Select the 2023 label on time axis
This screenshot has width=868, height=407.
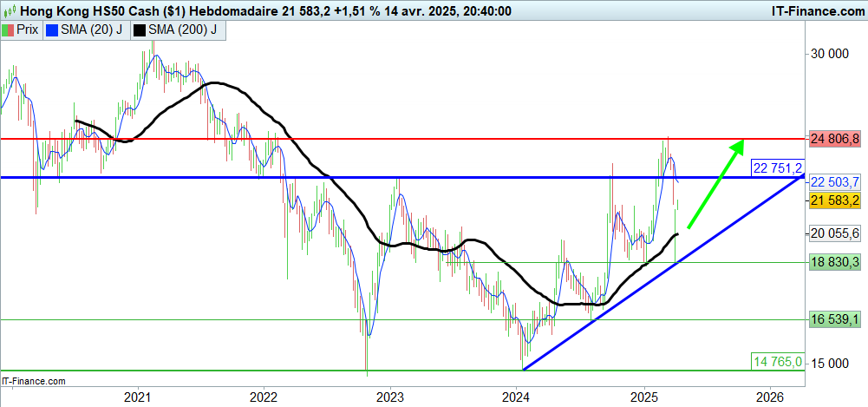click(389, 396)
